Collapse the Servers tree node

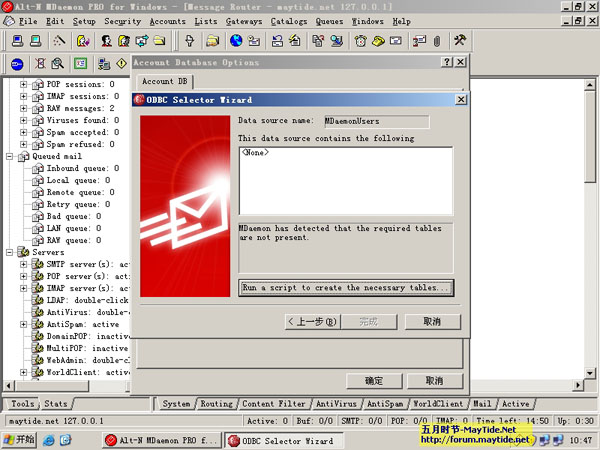click(x=10, y=252)
